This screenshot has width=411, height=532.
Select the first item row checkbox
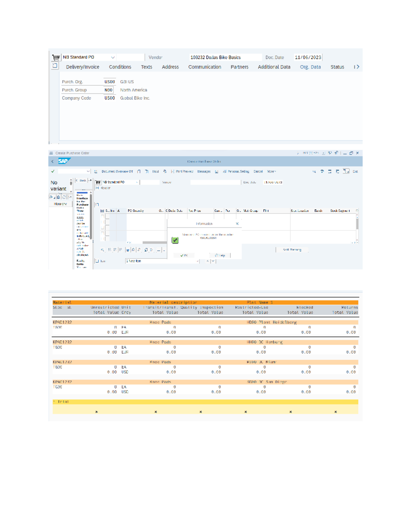102,216
